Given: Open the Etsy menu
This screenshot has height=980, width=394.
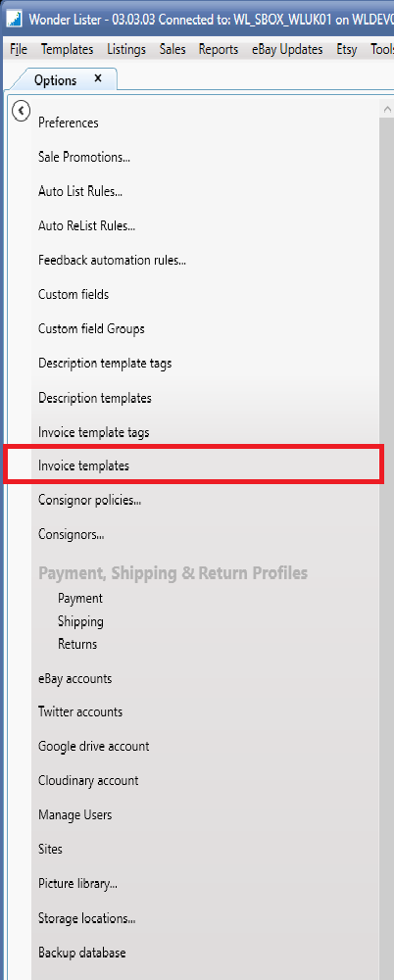Looking at the screenshot, I should click(x=347, y=49).
